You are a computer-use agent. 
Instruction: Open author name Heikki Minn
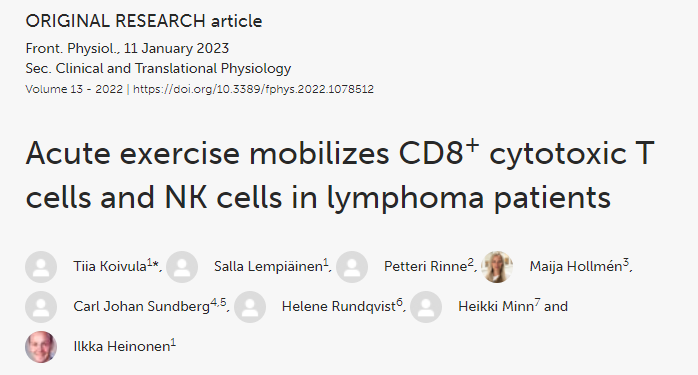click(496, 306)
